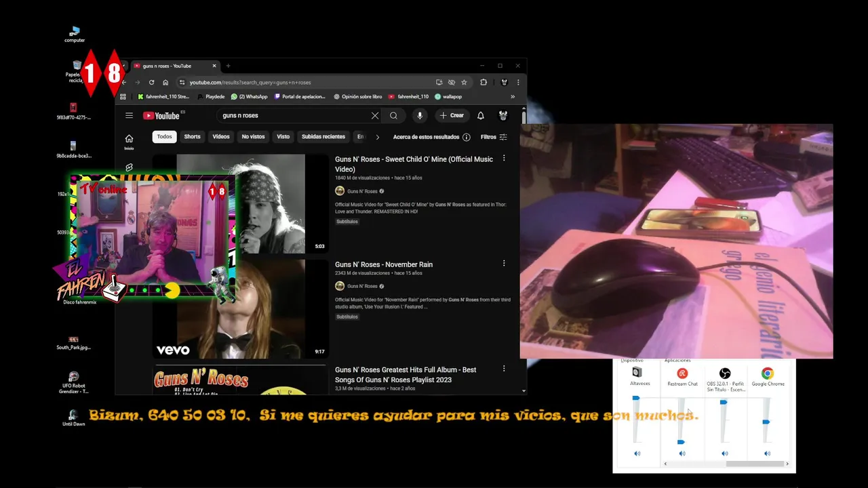Open the fahrenheit_110 Stre... bookmark
Screen dimensions: 868x488
[163, 96]
